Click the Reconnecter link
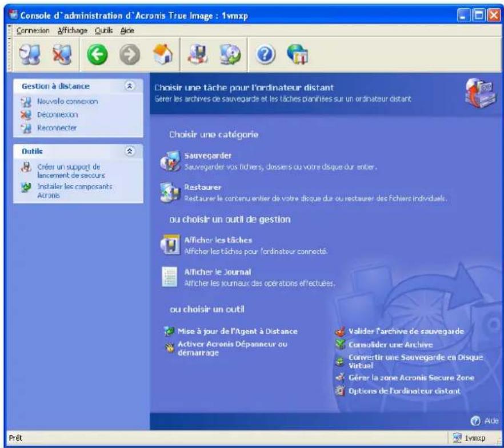 click(57, 128)
